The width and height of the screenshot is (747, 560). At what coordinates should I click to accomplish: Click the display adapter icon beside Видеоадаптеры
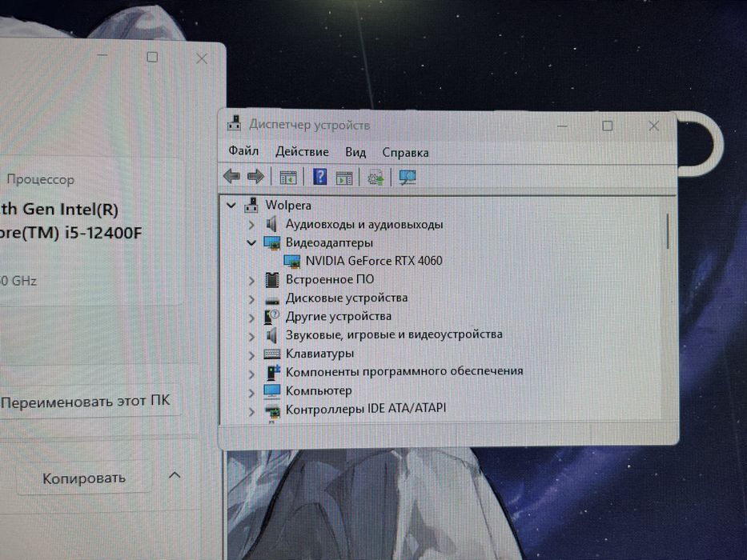click(x=272, y=243)
